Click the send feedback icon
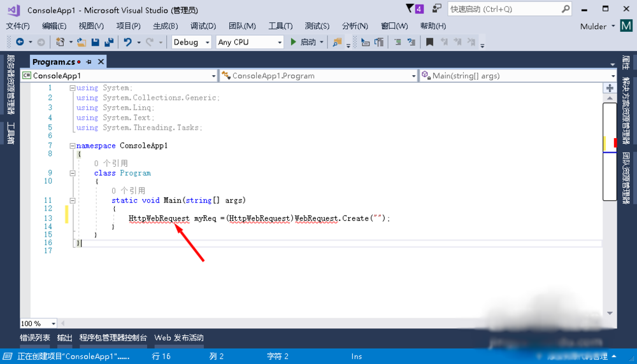 tap(437, 9)
